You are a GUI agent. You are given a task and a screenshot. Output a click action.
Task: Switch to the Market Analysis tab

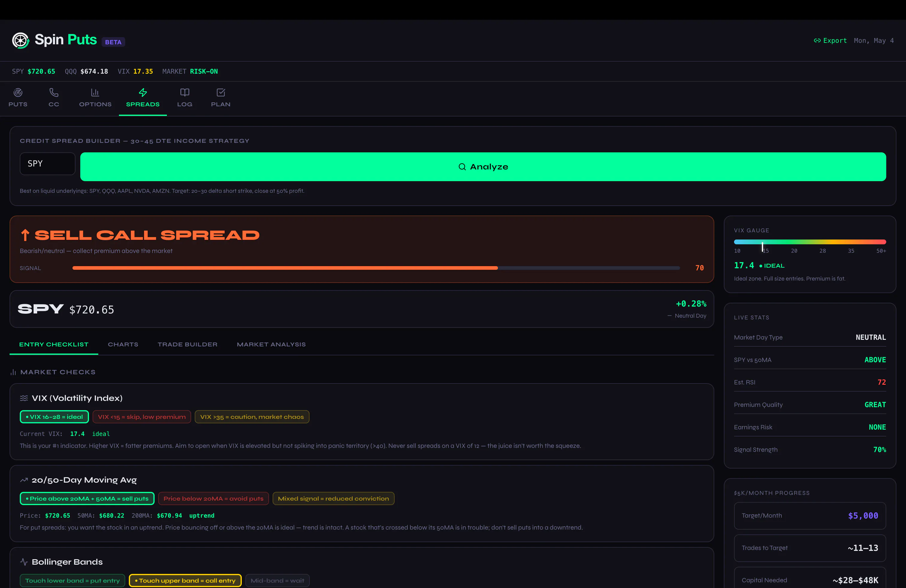tap(271, 345)
